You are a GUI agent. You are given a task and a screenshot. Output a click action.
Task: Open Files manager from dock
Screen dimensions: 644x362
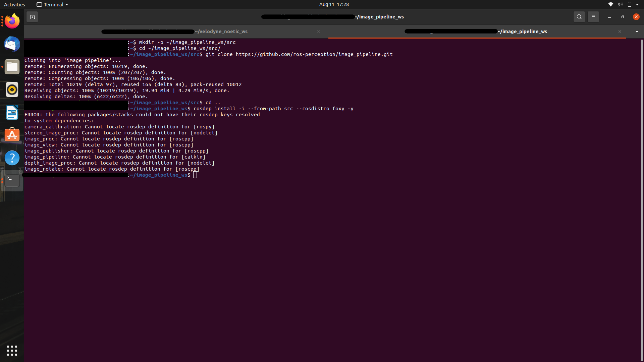point(12,67)
